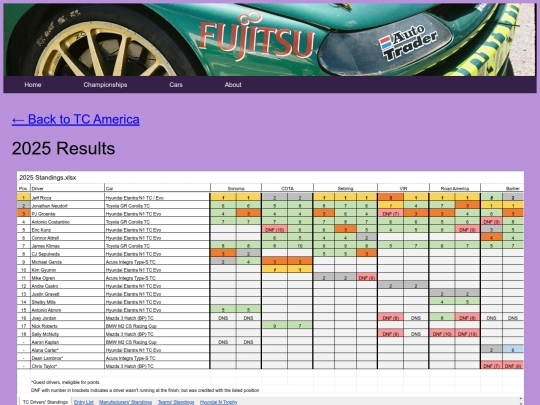The height and width of the screenshot is (405, 540).
Task: Select the Andre Castro driver cell
Action: coord(67,286)
